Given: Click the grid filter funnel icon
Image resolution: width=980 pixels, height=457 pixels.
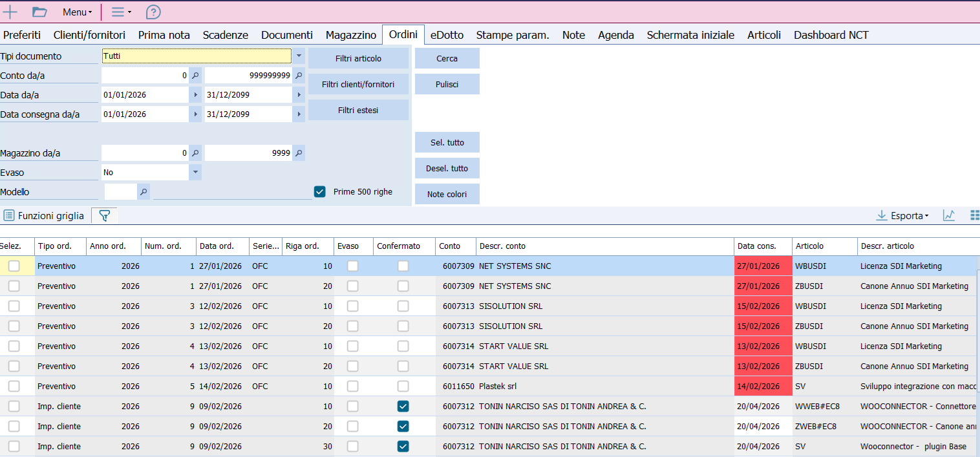Looking at the screenshot, I should (x=104, y=216).
